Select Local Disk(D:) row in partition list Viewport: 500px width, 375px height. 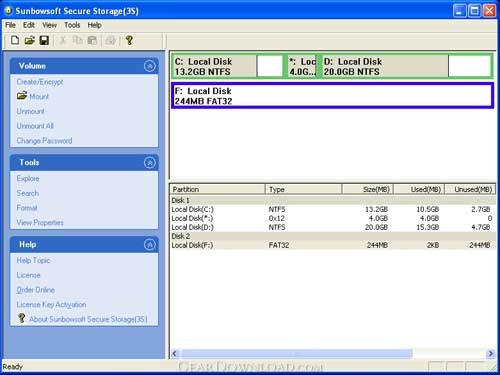tap(332, 227)
